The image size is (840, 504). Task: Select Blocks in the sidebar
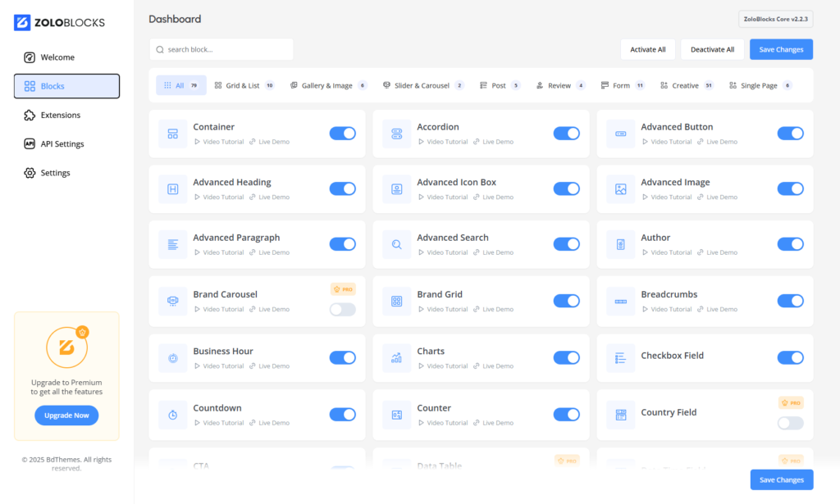click(x=66, y=86)
